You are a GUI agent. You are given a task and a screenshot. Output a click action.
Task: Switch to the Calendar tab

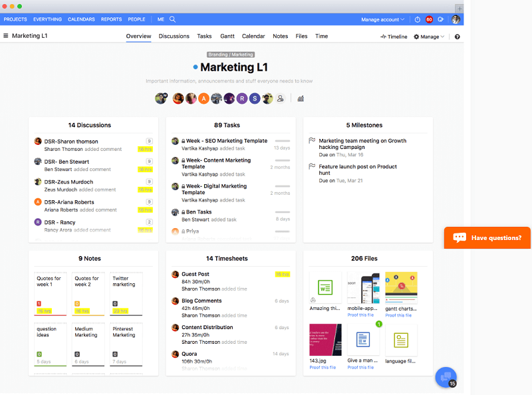(x=253, y=36)
